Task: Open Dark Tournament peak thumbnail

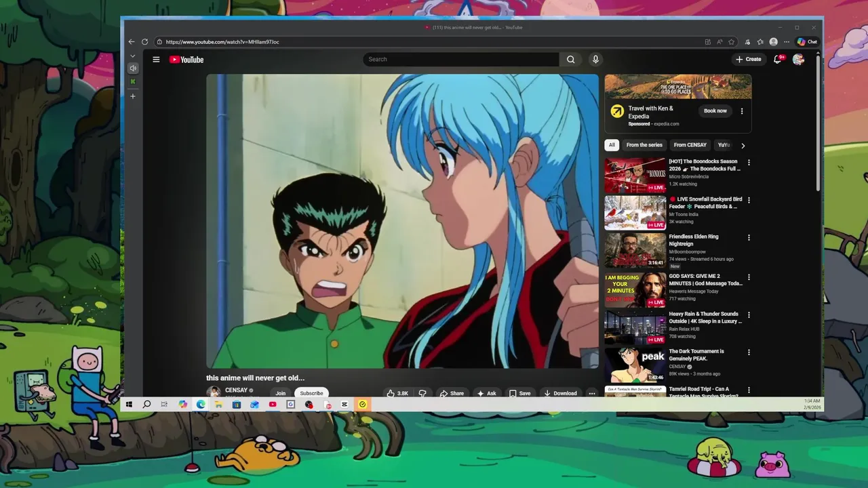Action: click(635, 365)
